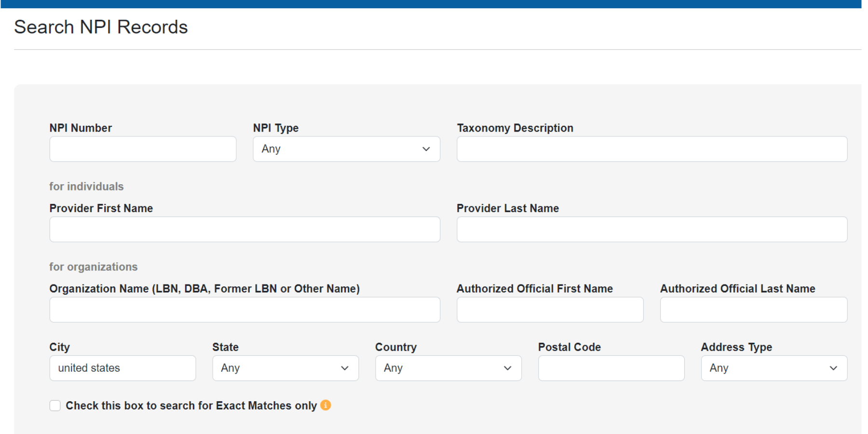This screenshot has height=434, width=868.
Task: Click into the Taxonomy Description field
Action: 651,149
